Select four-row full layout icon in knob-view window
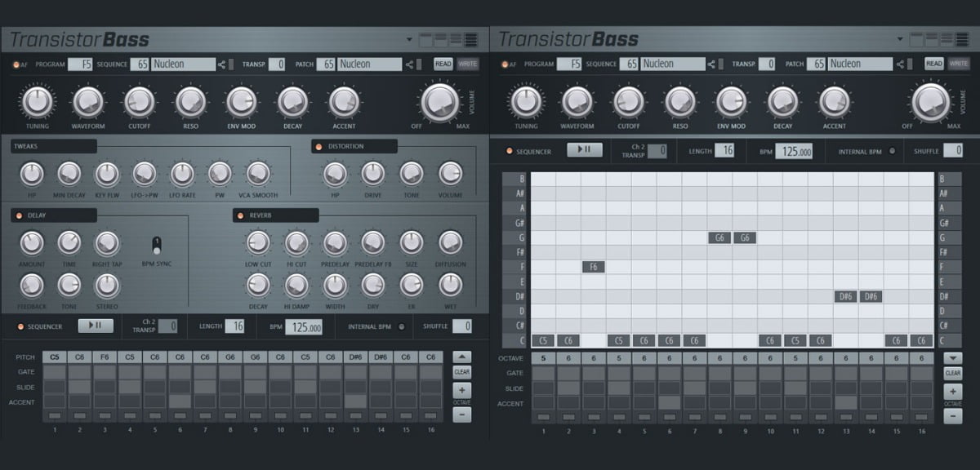This screenshot has height=470, width=980. [x=472, y=39]
